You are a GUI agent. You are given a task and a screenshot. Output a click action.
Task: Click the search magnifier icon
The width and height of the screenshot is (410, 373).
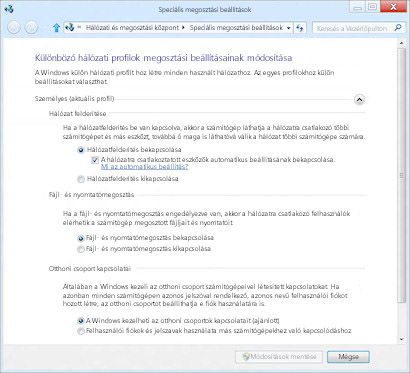pos(398,28)
